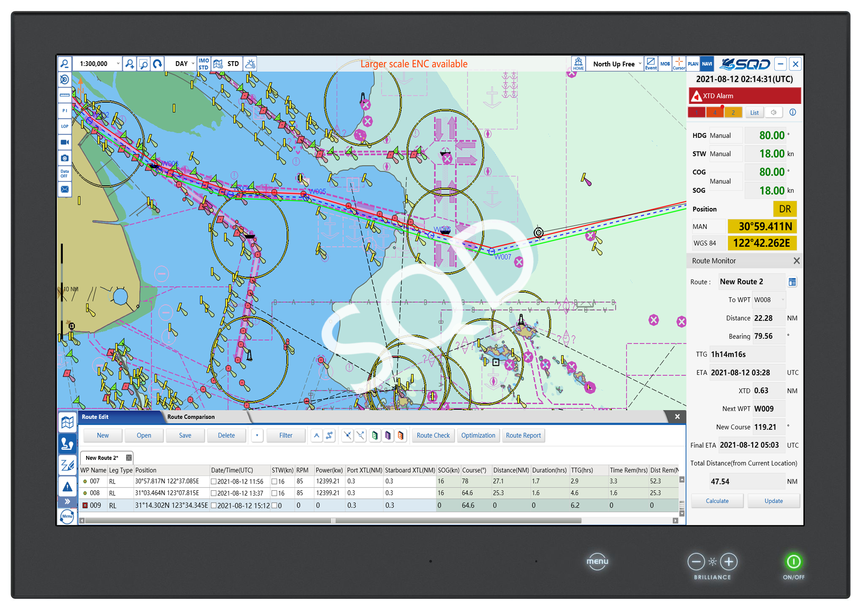Open route list icon beside New Route 2
This screenshot has height=609, width=868.
tap(792, 282)
